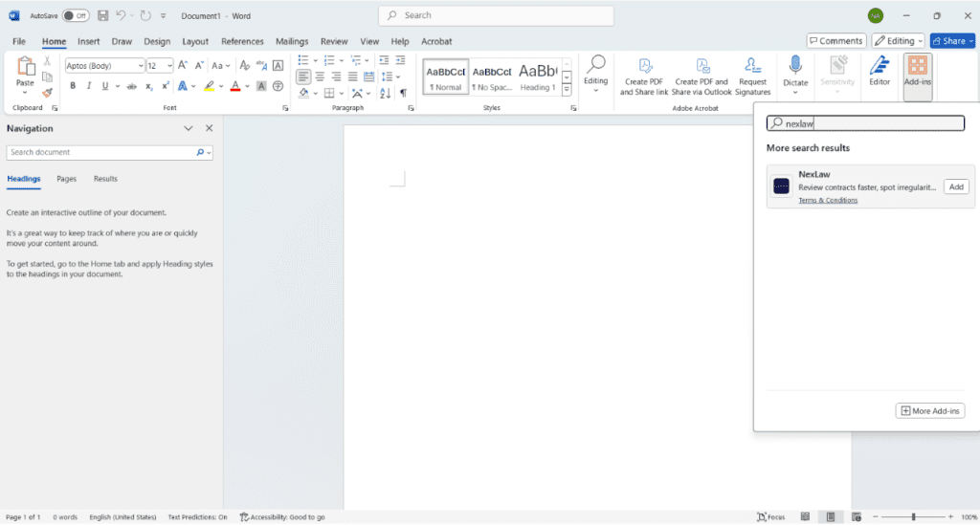Screen dimensions: 980x525
Task: Click the More Add-ins button
Action: coord(930,411)
